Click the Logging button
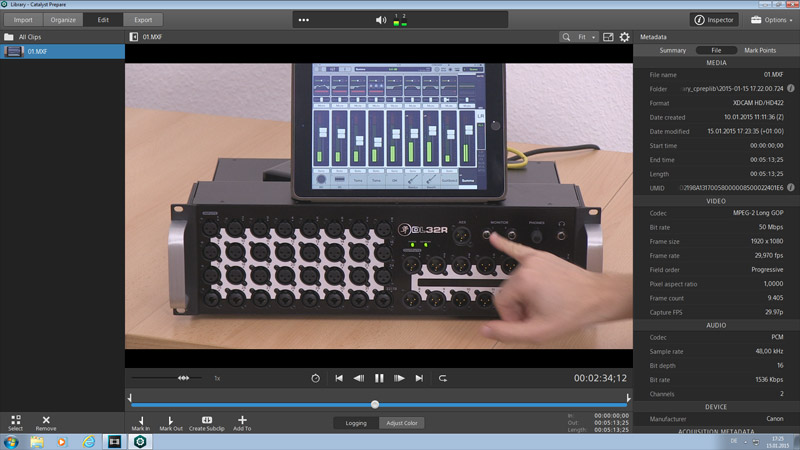The width and height of the screenshot is (800, 450). (355, 423)
